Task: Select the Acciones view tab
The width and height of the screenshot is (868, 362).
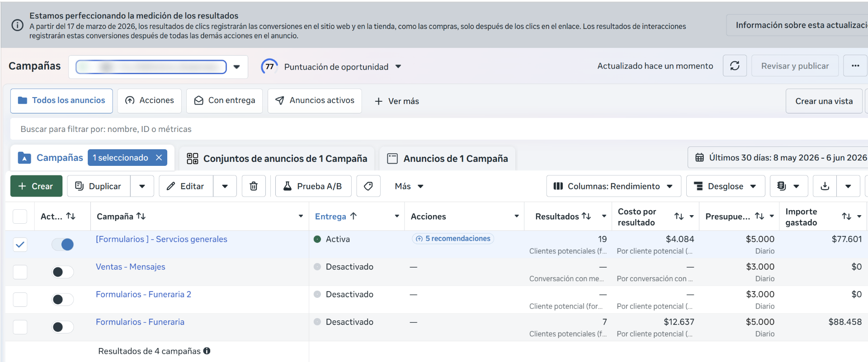Action: pos(150,100)
